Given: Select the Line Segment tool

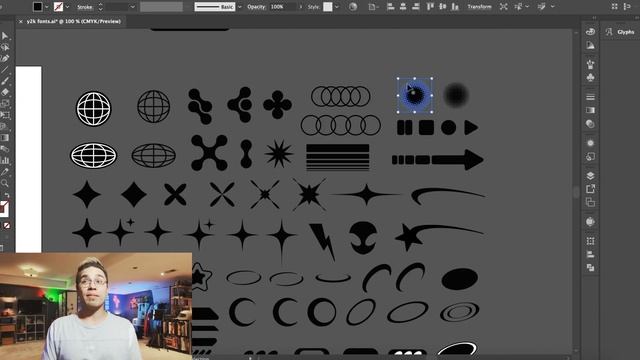Looking at the screenshot, I should (4, 70).
